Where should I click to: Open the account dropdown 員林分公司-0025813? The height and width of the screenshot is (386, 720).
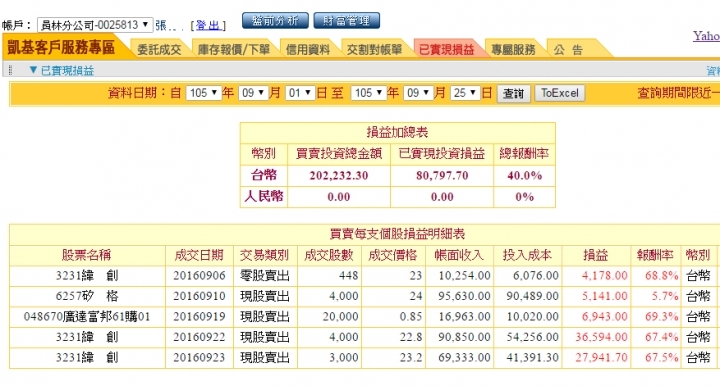(95, 25)
